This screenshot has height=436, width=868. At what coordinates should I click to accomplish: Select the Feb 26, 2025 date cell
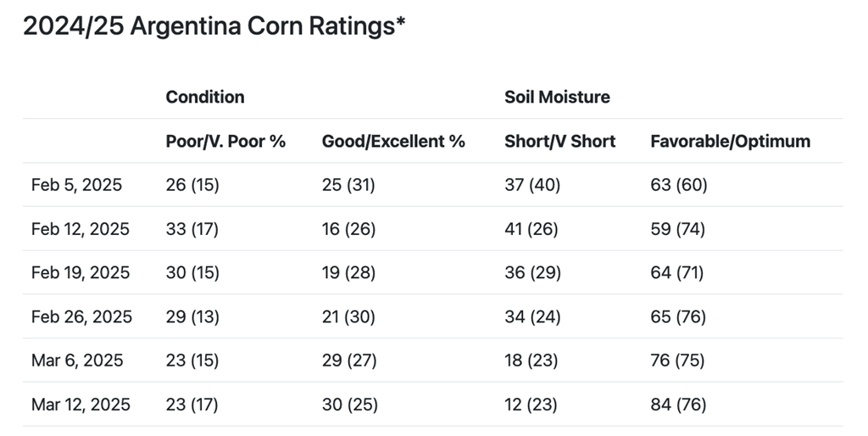[x=81, y=317]
